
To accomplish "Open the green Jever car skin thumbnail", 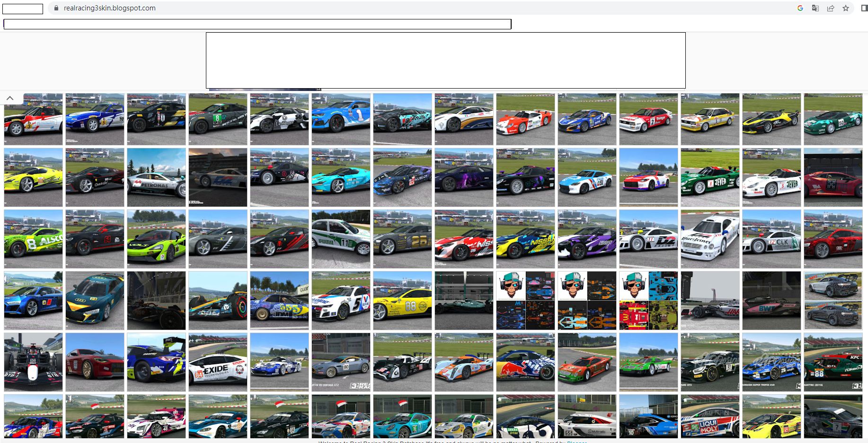I will [710, 178].
